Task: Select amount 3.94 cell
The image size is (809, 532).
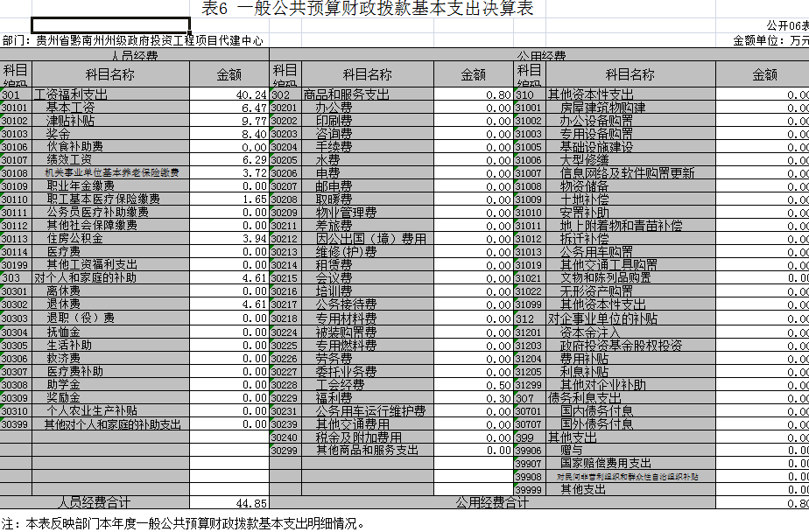Action: [229, 239]
